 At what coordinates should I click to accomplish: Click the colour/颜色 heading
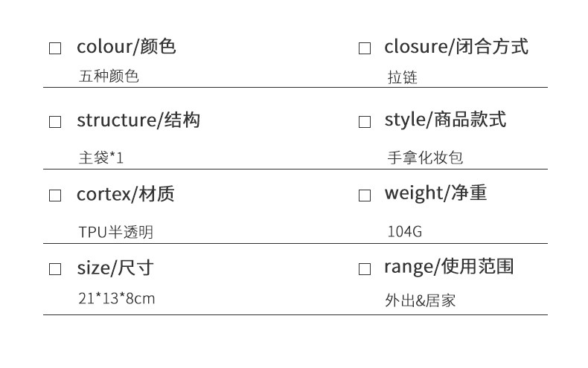(x=126, y=47)
